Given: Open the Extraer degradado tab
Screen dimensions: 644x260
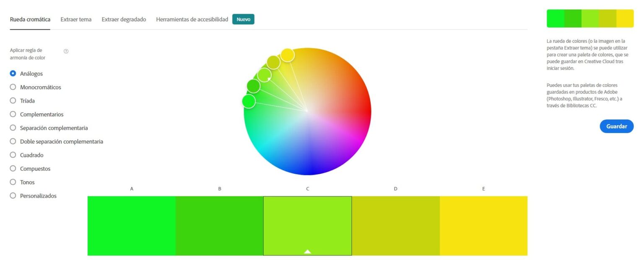Looking at the screenshot, I should (123, 19).
